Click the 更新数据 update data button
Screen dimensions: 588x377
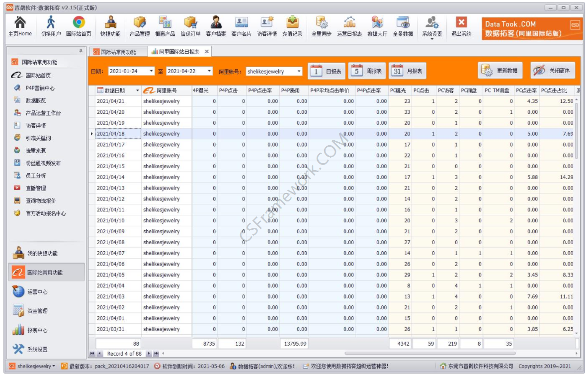click(x=500, y=71)
